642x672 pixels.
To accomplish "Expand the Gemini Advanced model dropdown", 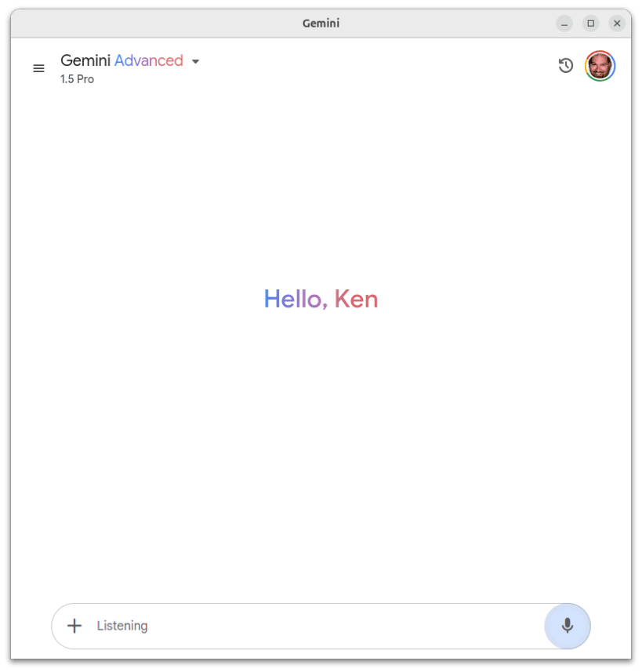I will [195, 61].
